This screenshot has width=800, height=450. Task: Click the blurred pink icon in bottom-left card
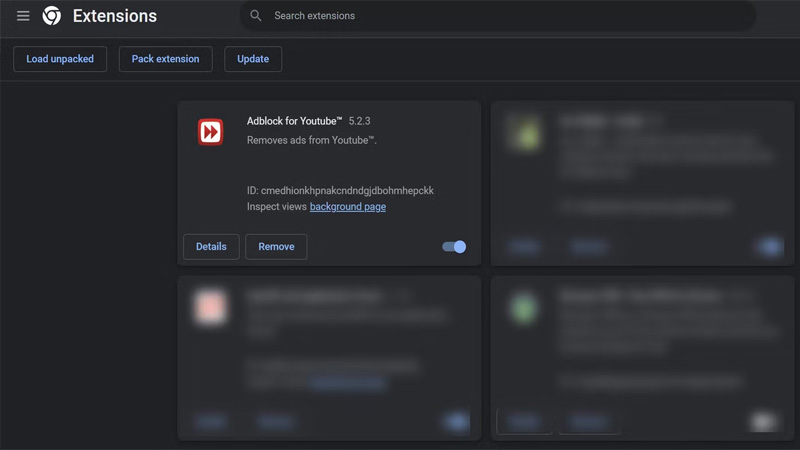[211, 308]
